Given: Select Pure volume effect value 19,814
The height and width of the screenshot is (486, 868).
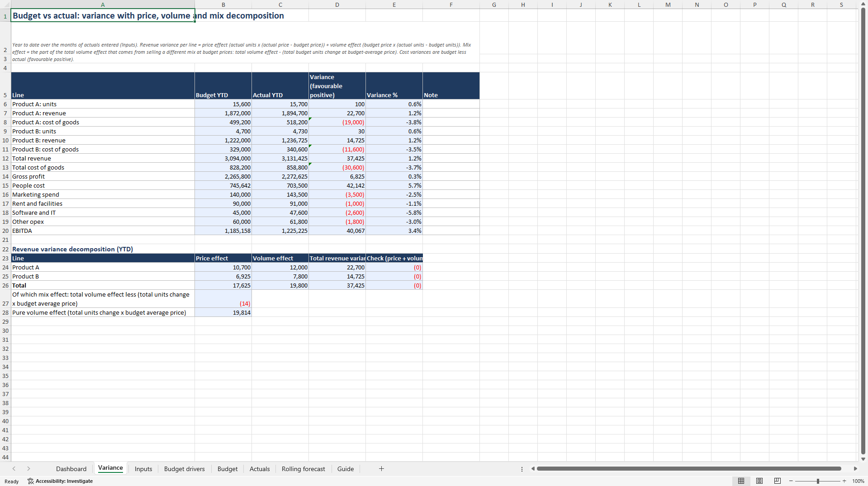Looking at the screenshot, I should (223, 312).
